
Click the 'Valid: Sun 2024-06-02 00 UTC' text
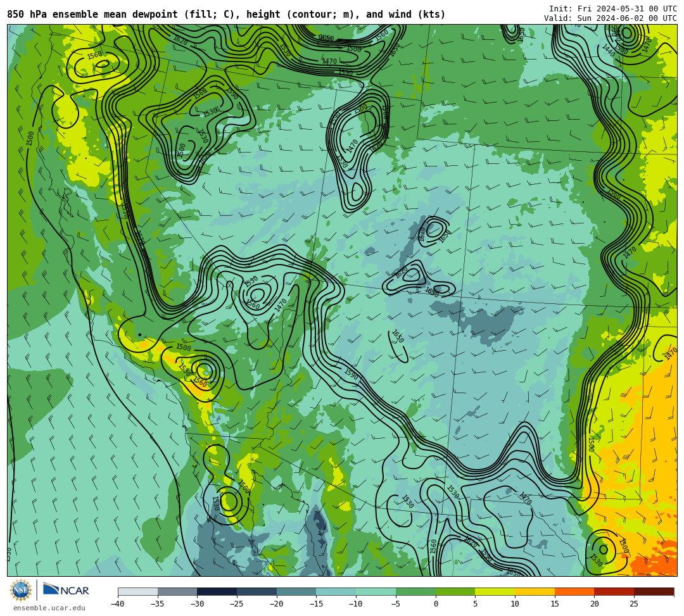(x=611, y=18)
